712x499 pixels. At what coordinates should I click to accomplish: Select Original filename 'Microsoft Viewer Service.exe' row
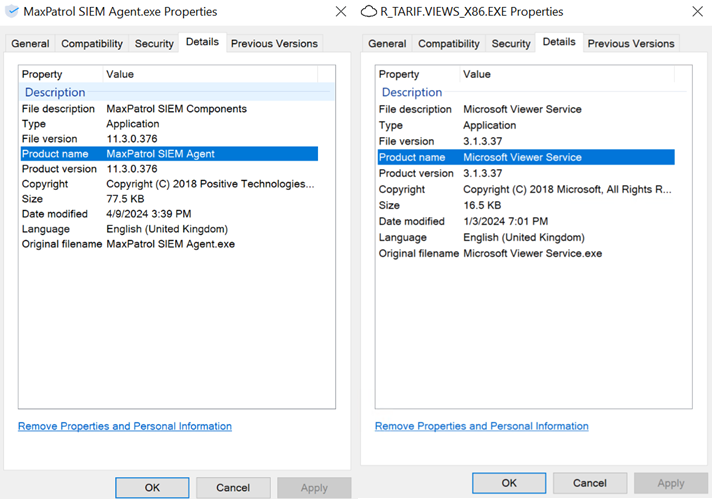click(x=526, y=253)
